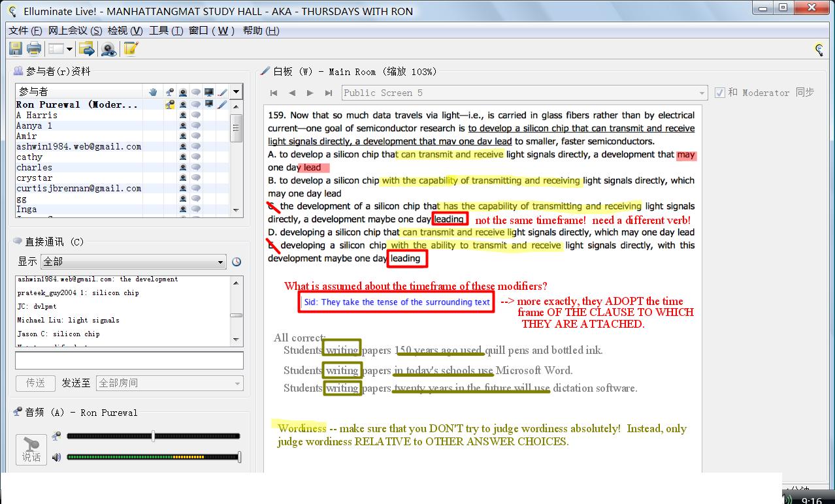Click the Print icon in the toolbar
The image size is (835, 504).
pos(34,48)
